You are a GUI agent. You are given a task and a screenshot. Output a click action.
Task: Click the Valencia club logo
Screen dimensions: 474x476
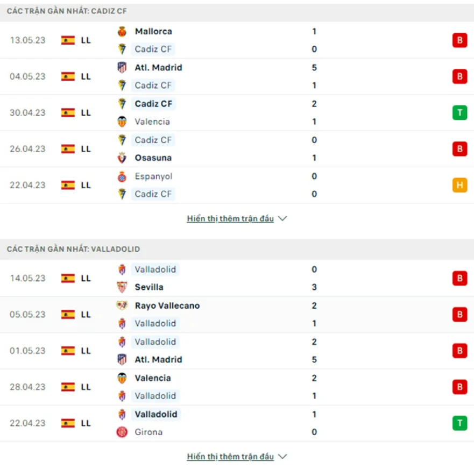(x=121, y=122)
